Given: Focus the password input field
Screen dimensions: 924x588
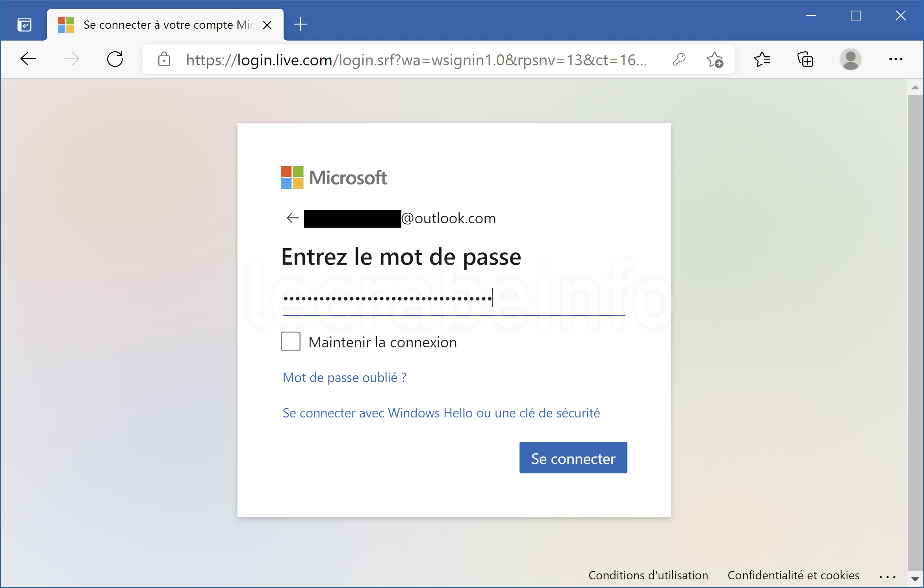Looking at the screenshot, I should pyautogui.click(x=454, y=299).
